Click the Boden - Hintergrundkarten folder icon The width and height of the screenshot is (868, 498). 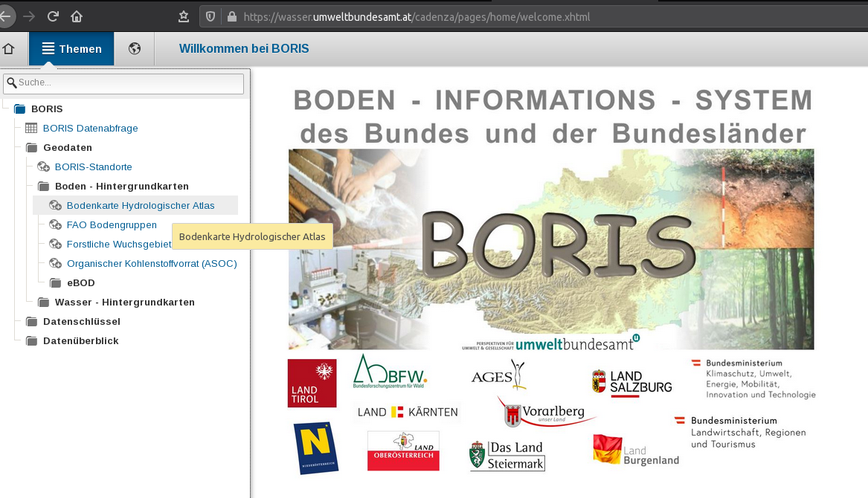pos(43,187)
